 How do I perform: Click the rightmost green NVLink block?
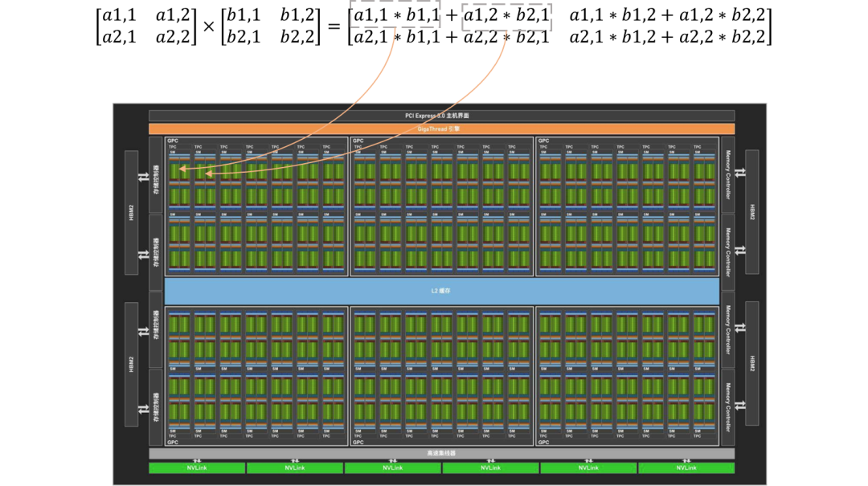(x=686, y=468)
